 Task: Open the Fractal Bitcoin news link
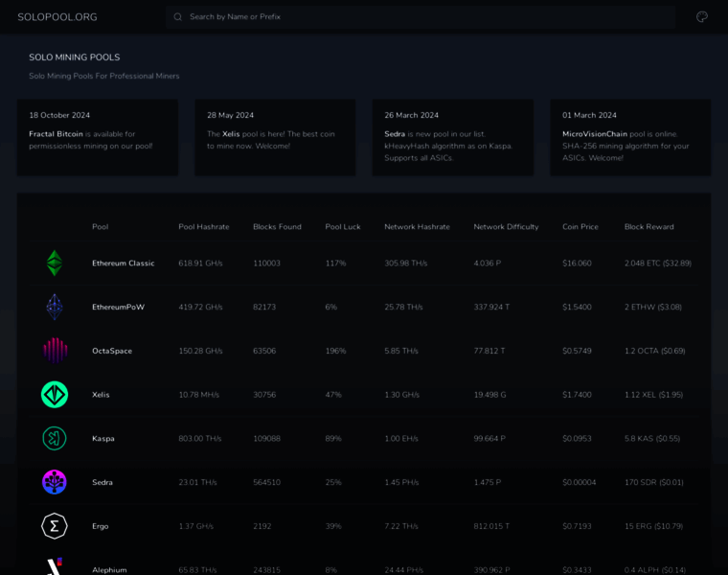point(56,134)
